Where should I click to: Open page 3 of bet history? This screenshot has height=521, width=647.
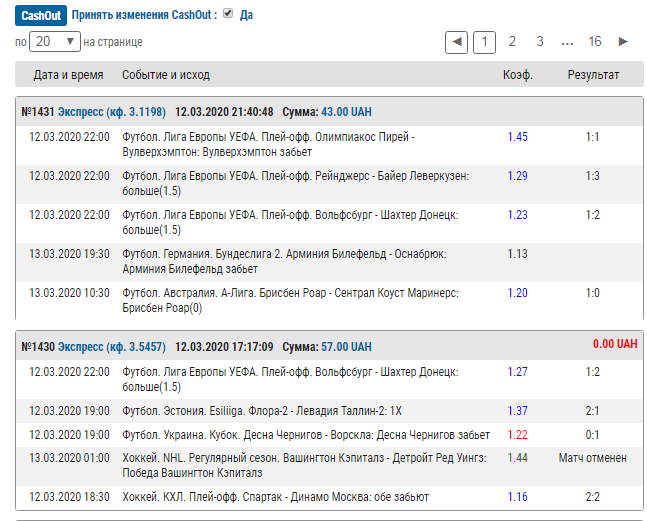540,42
